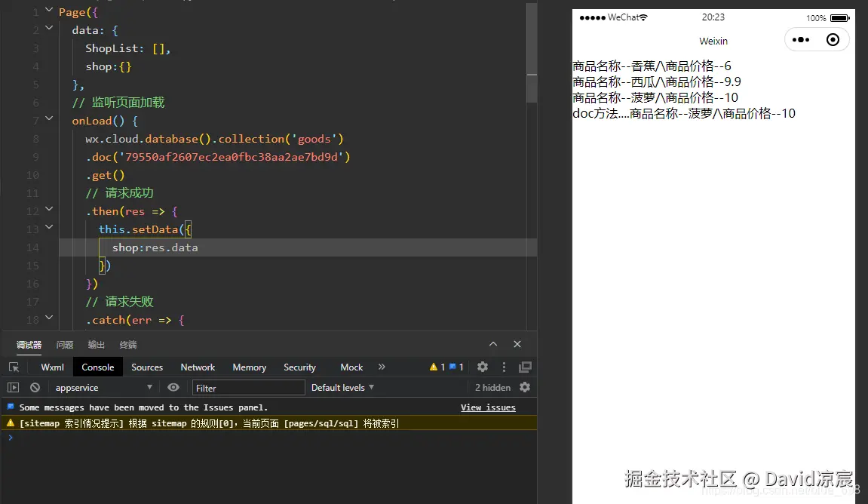Click the simulator clock 20:23

(x=713, y=17)
